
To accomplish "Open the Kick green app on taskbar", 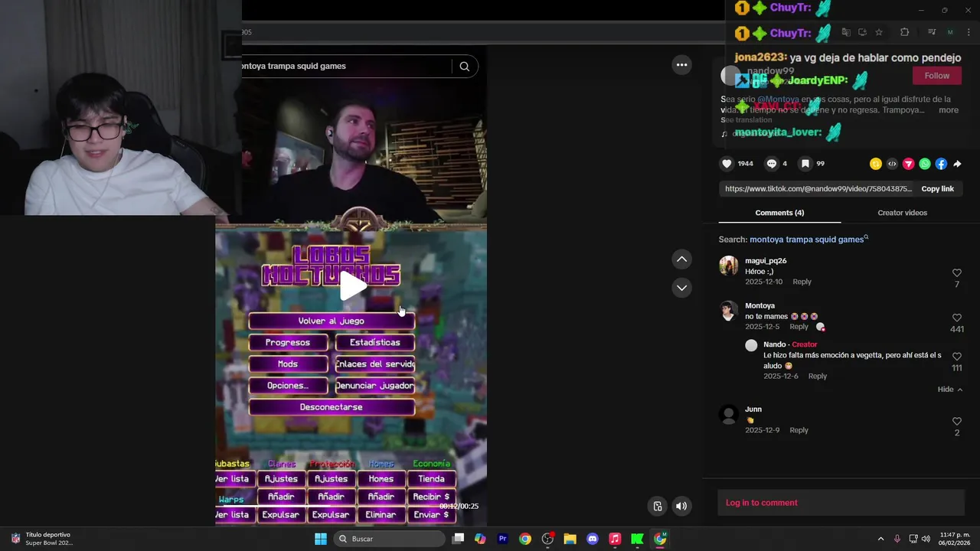I will click(637, 539).
